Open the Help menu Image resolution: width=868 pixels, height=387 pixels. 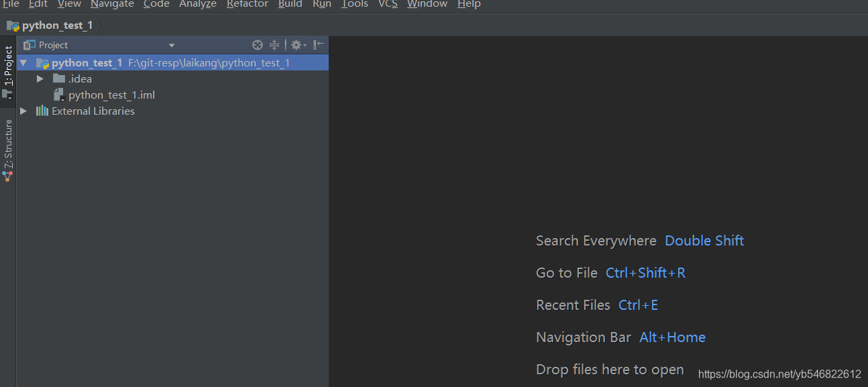coord(469,4)
